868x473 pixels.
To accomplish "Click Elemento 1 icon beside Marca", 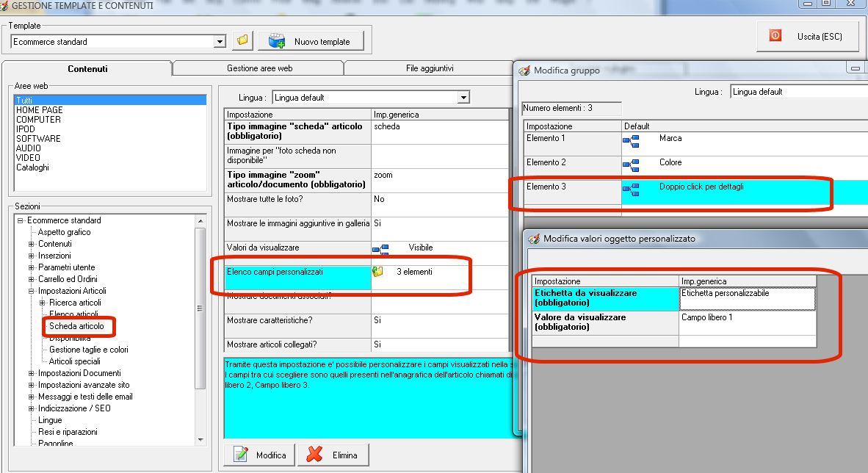I will (631, 141).
